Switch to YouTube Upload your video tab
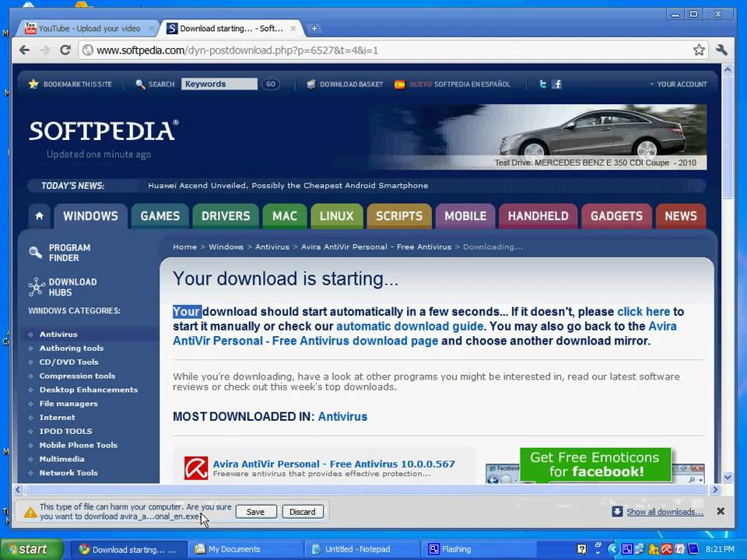 [89, 29]
